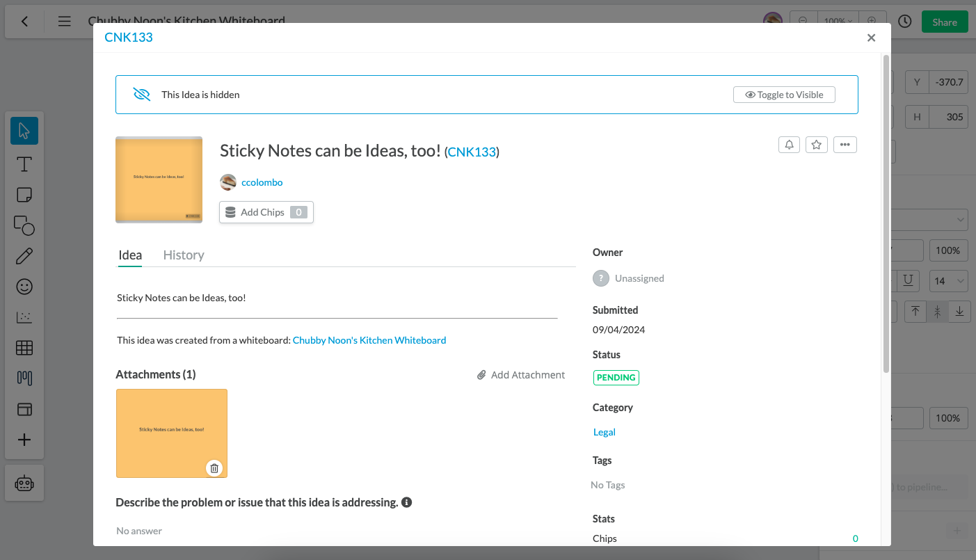
Task: Click the plus icon in left toolbar
Action: click(x=24, y=440)
